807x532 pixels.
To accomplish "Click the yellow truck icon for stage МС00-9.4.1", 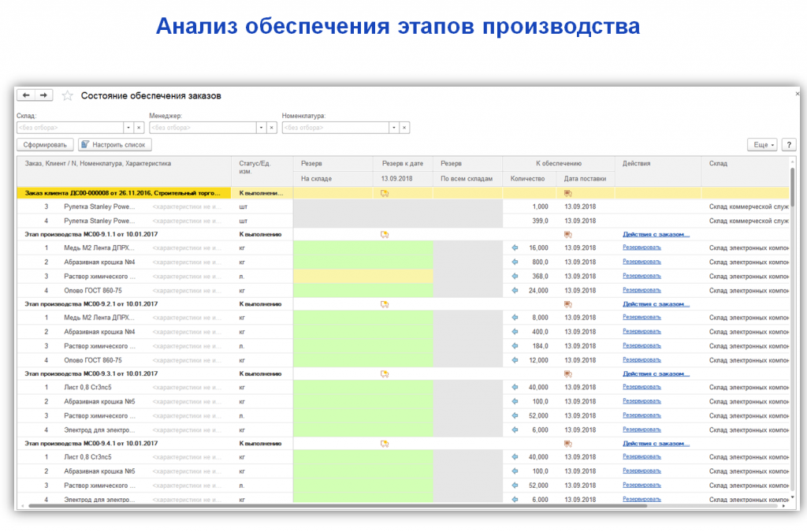I will click(385, 444).
